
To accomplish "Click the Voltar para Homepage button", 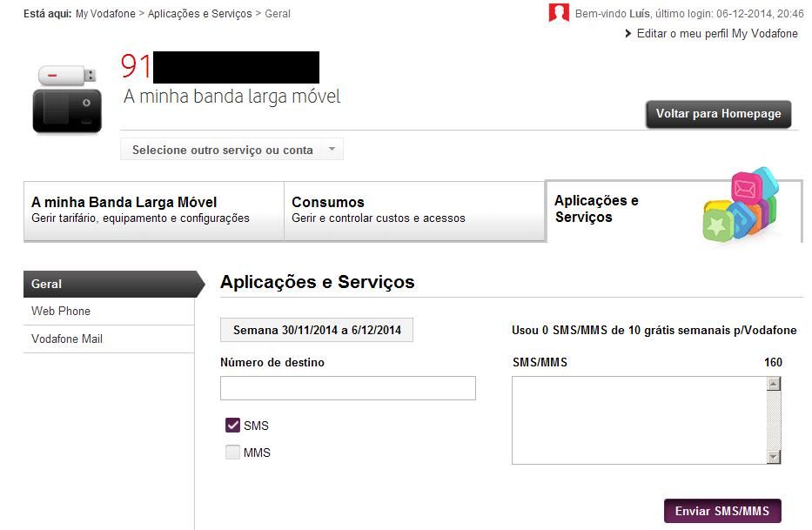I will [x=718, y=114].
